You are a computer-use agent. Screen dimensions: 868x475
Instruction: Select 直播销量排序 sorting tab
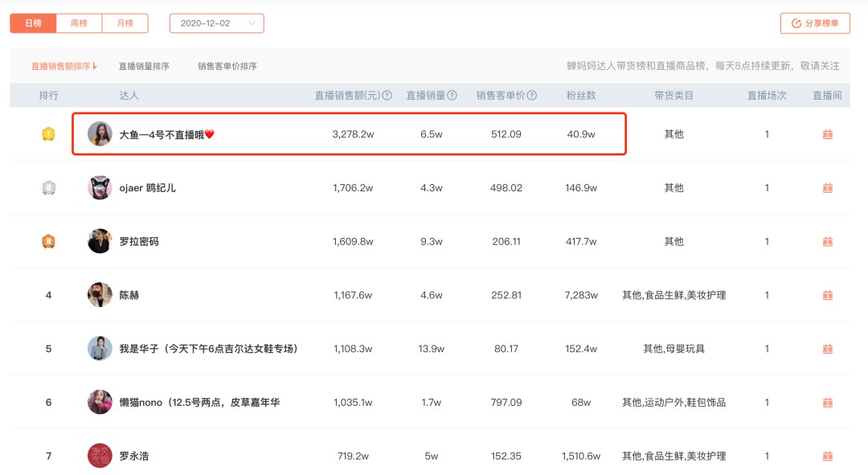click(144, 66)
